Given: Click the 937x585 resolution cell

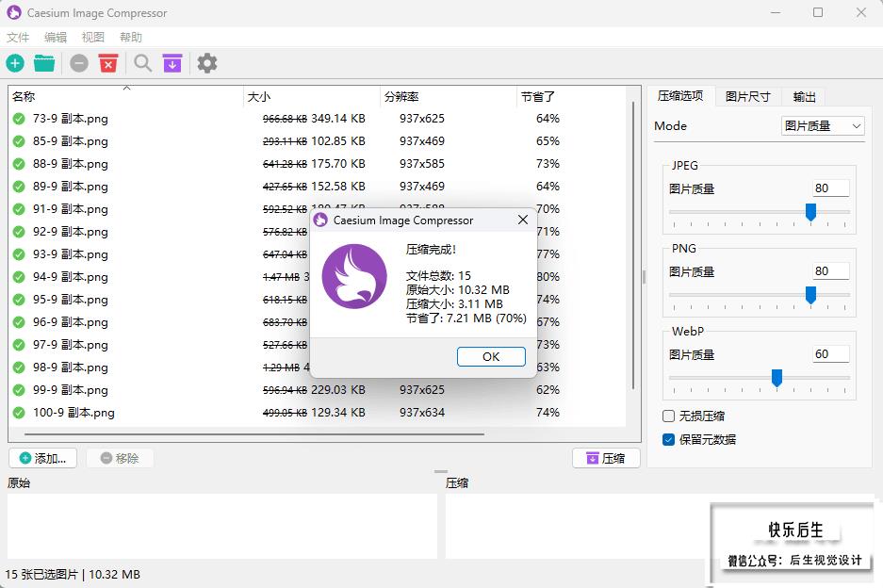Looking at the screenshot, I should 422,164.
